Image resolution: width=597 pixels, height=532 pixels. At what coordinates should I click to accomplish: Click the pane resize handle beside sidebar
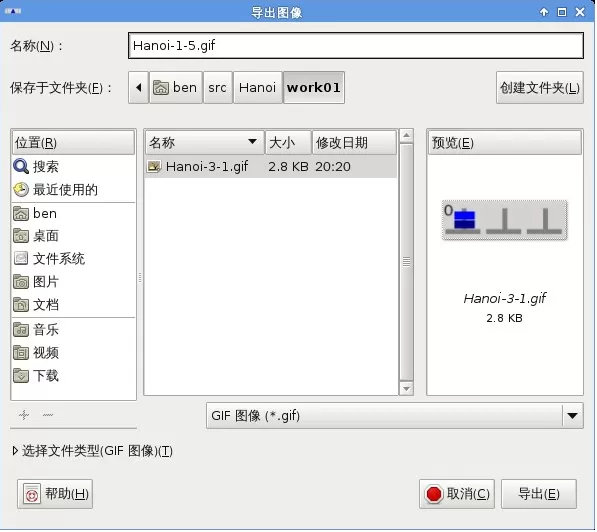click(140, 278)
